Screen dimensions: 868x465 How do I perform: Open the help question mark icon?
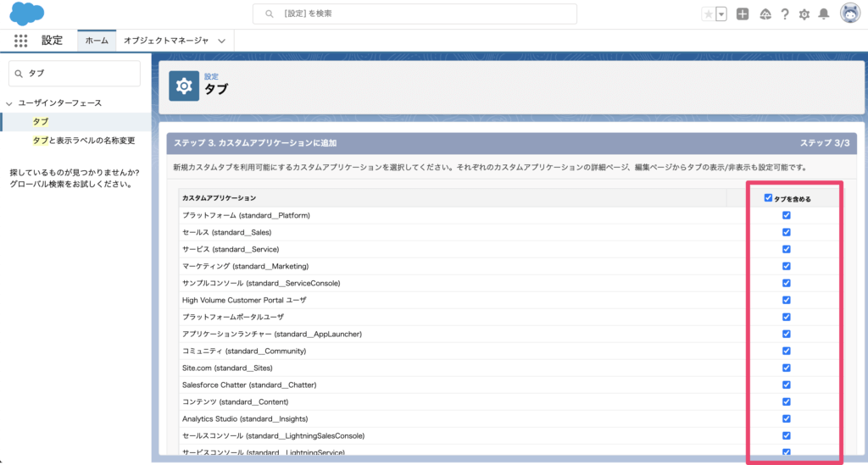click(x=784, y=14)
